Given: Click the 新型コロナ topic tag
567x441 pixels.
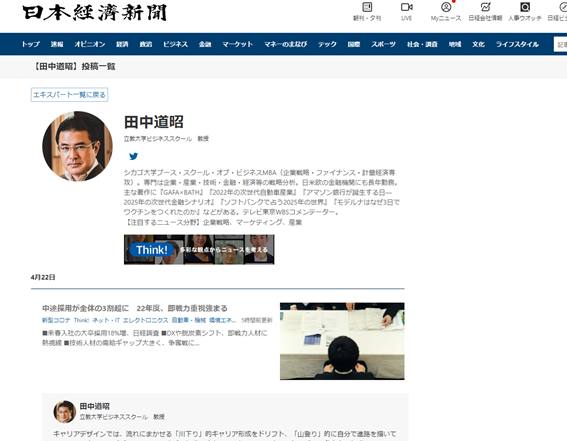Looking at the screenshot, I should tap(56, 320).
